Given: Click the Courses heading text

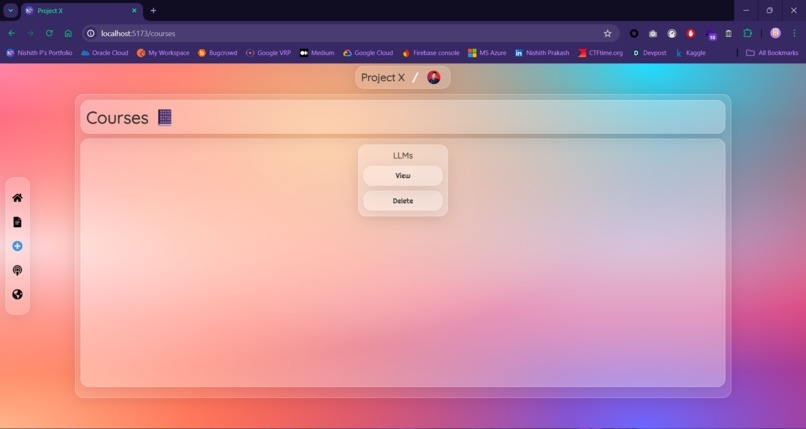Looking at the screenshot, I should click(117, 118).
